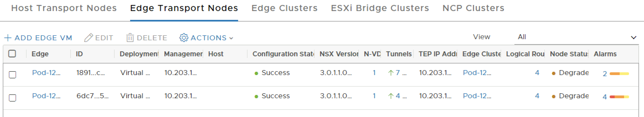
Task: Click the plus icon for Add Edge VM
Action: (8, 38)
